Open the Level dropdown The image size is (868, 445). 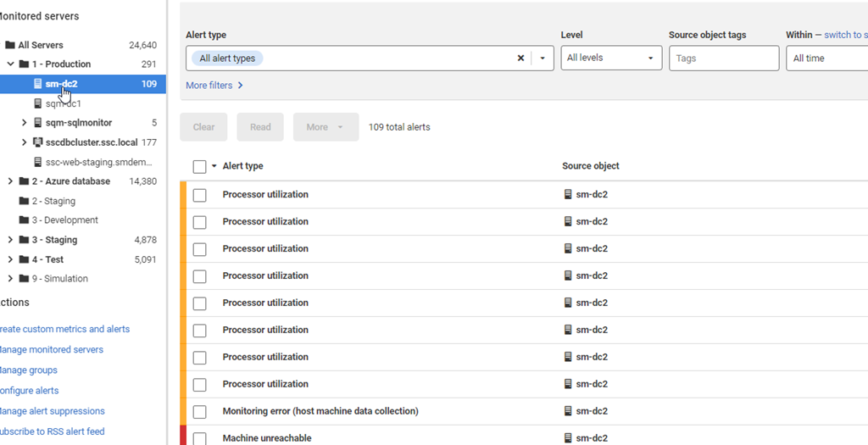[611, 58]
